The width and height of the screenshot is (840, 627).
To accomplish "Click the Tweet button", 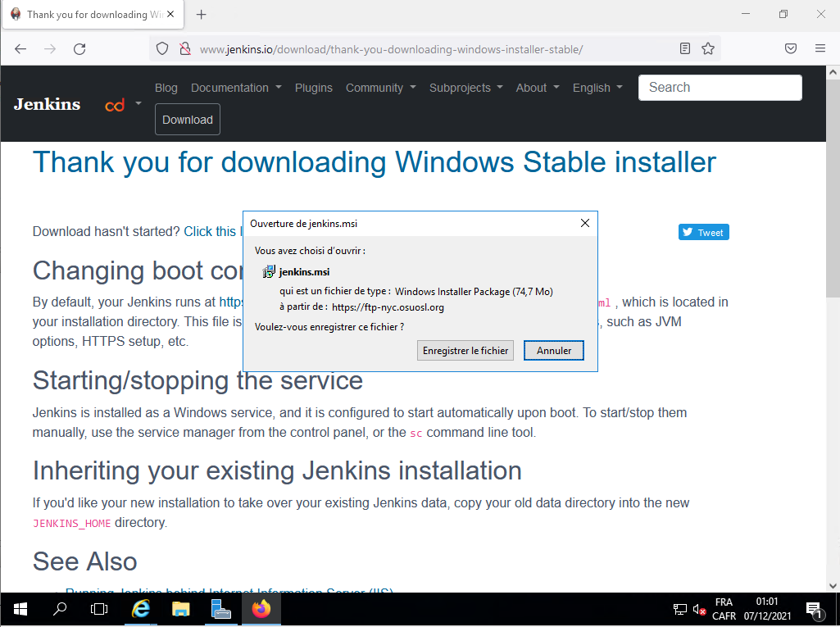I will click(703, 232).
